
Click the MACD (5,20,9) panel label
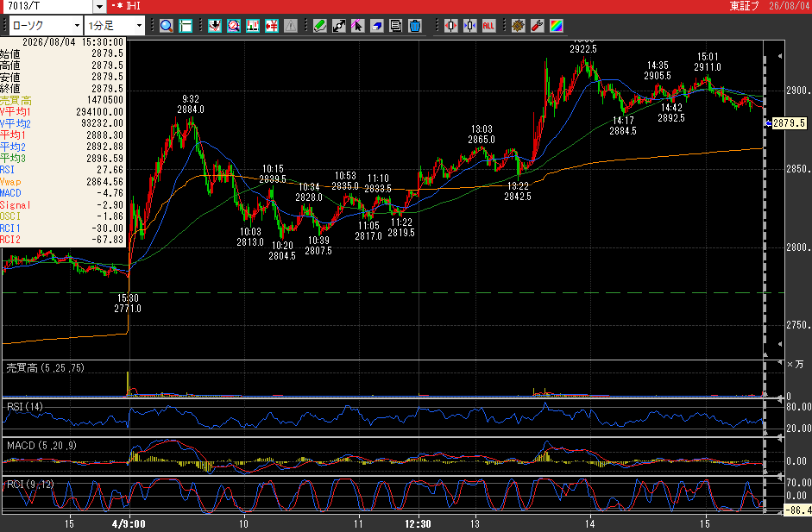pyautogui.click(x=42, y=446)
